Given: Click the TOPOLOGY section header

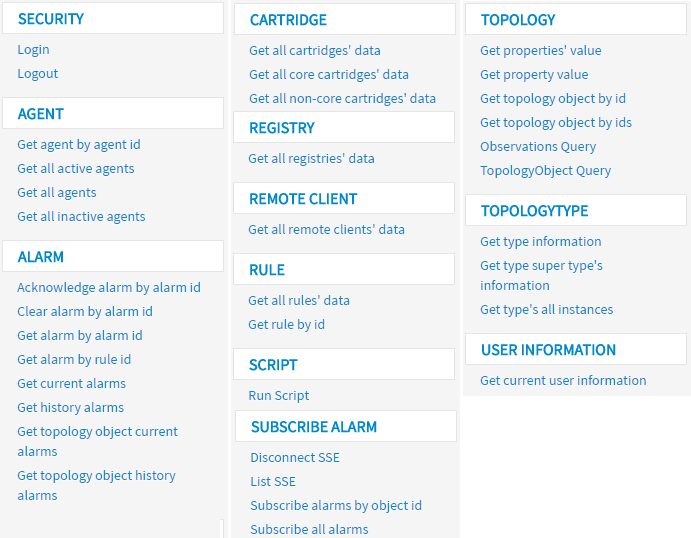Looking at the screenshot, I should pos(518,20).
